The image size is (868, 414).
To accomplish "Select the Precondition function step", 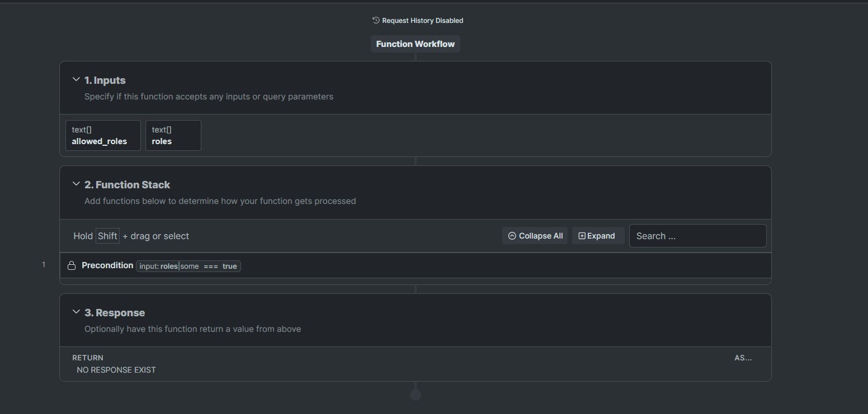I will point(107,265).
